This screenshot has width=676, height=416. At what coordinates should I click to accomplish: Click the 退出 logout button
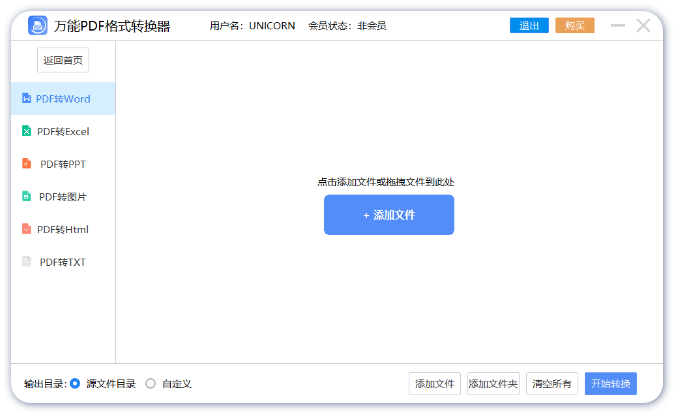click(529, 26)
